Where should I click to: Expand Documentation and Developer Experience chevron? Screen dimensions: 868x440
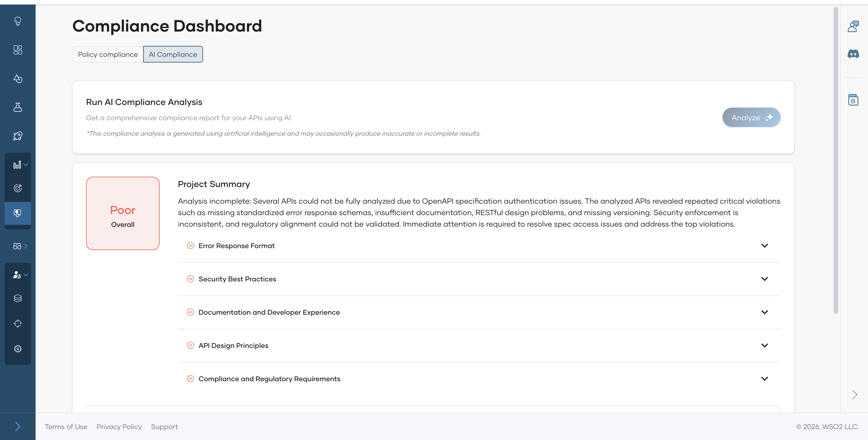[x=765, y=312]
